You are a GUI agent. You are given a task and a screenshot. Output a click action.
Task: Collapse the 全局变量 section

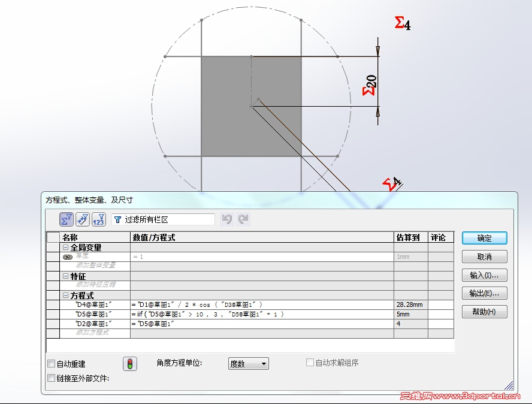tap(65, 248)
